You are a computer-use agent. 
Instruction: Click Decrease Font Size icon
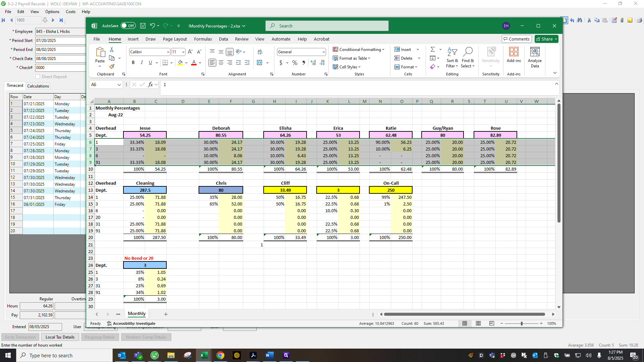(199, 52)
